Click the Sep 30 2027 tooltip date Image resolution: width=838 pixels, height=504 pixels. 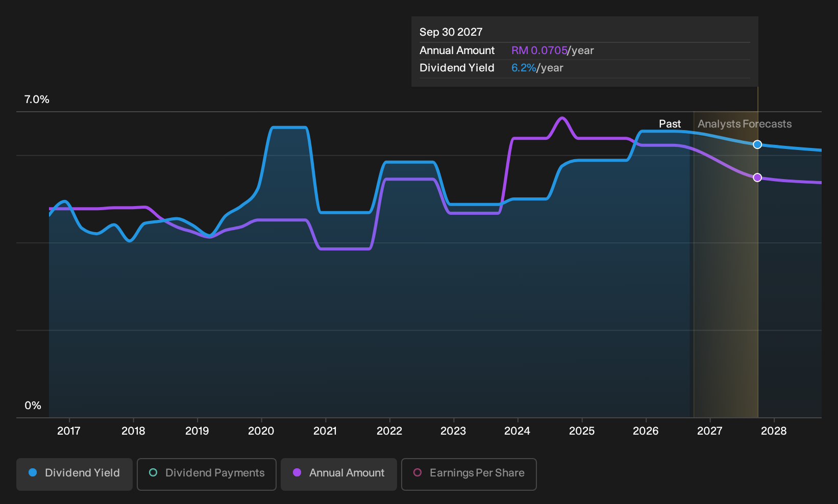pyautogui.click(x=451, y=32)
